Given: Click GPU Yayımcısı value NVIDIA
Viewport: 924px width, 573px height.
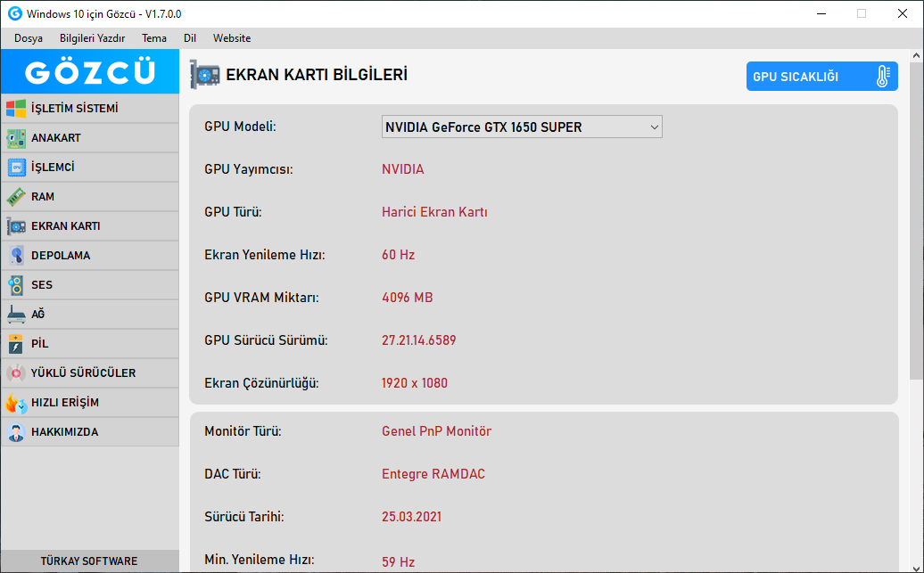Looking at the screenshot, I should 403,169.
